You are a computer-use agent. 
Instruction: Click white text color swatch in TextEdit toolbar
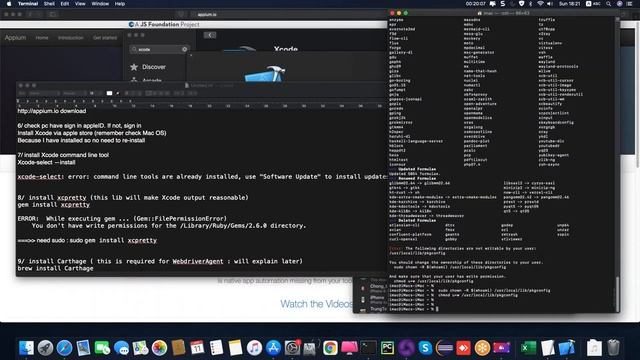point(109,93)
